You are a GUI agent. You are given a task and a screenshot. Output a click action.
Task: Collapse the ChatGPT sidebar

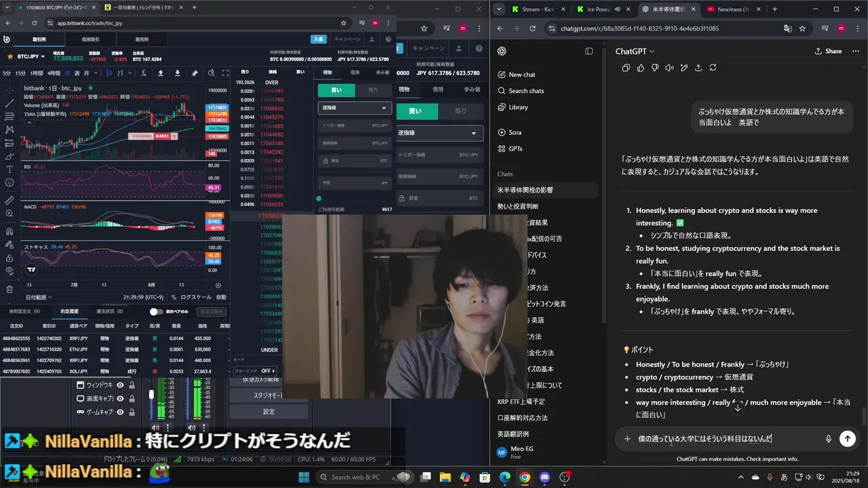[589, 51]
